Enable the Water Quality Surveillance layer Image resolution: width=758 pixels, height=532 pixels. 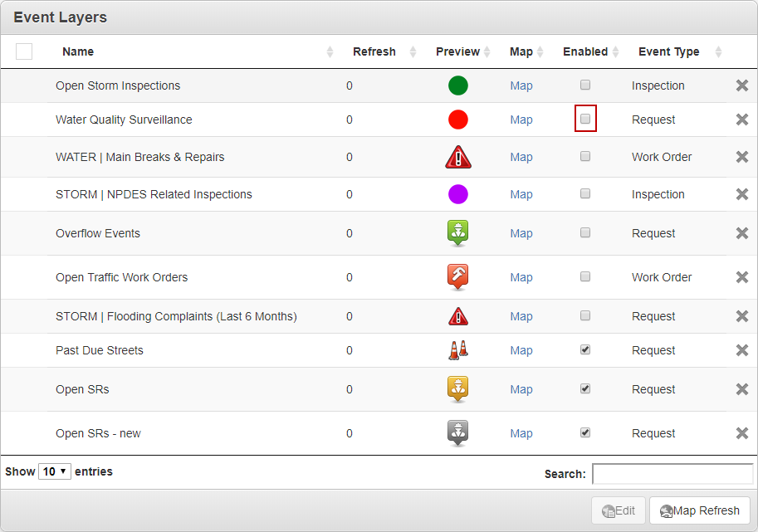click(x=585, y=120)
